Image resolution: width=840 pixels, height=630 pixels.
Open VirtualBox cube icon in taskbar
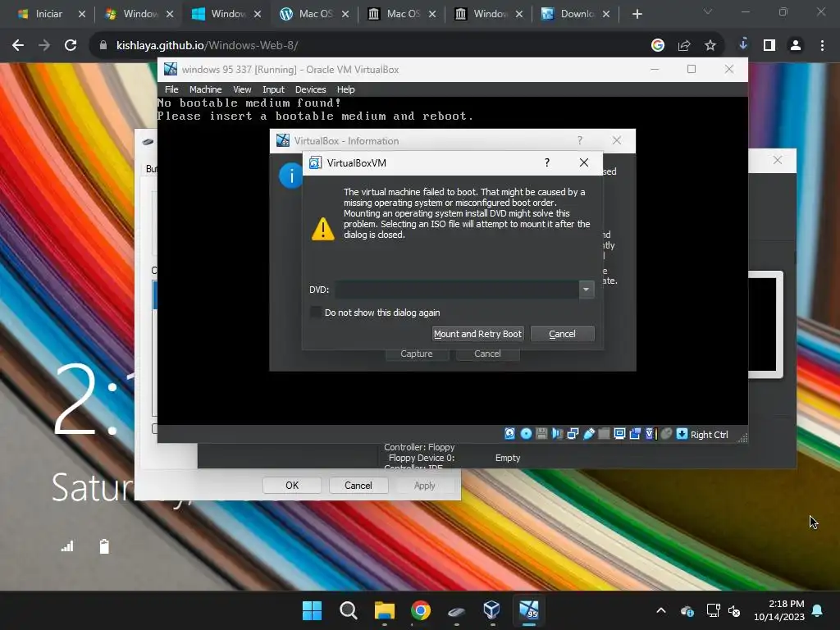point(492,609)
